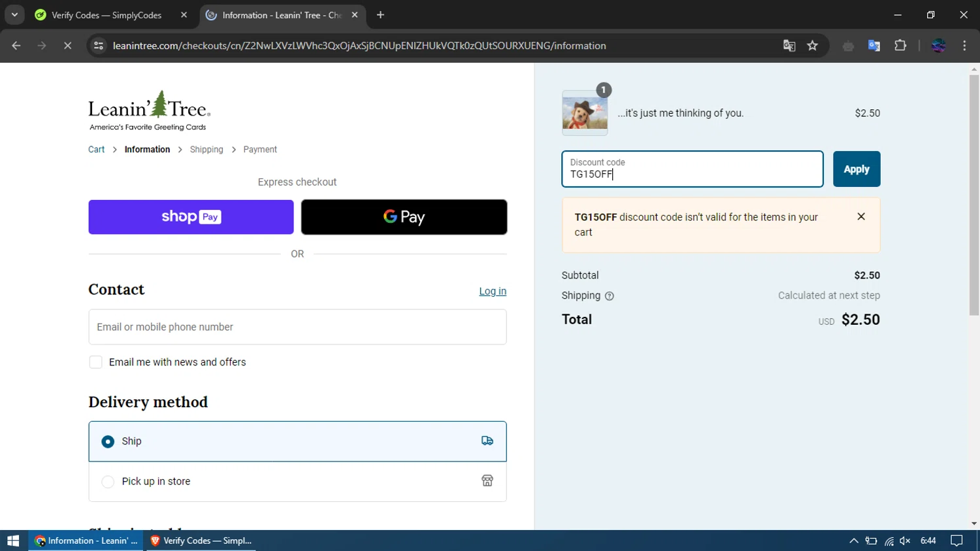Select the Ship delivery method
Screen dimensions: 980x551
tap(297, 441)
